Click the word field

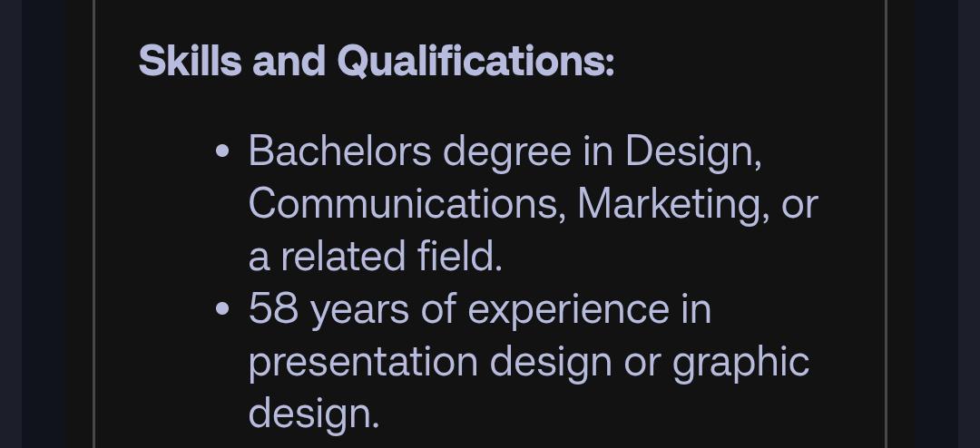pyautogui.click(x=459, y=257)
